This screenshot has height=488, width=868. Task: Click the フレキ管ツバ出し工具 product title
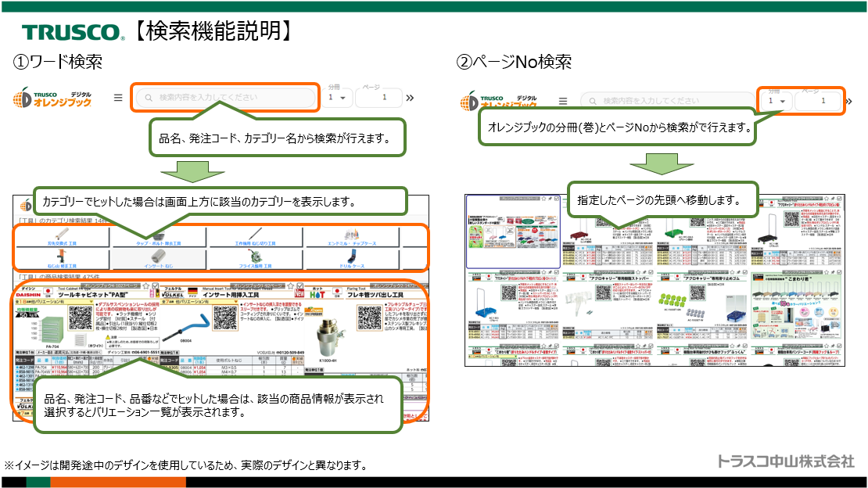point(375,296)
